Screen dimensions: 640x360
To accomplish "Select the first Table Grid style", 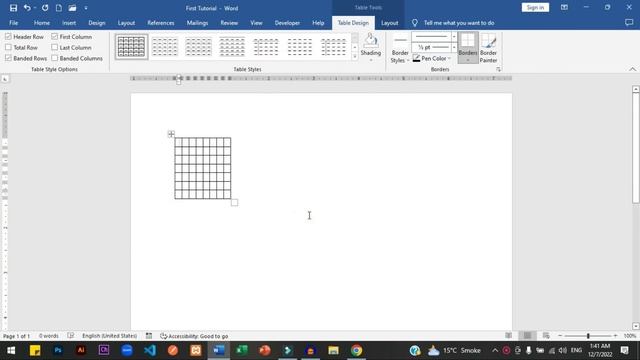I will [x=131, y=47].
